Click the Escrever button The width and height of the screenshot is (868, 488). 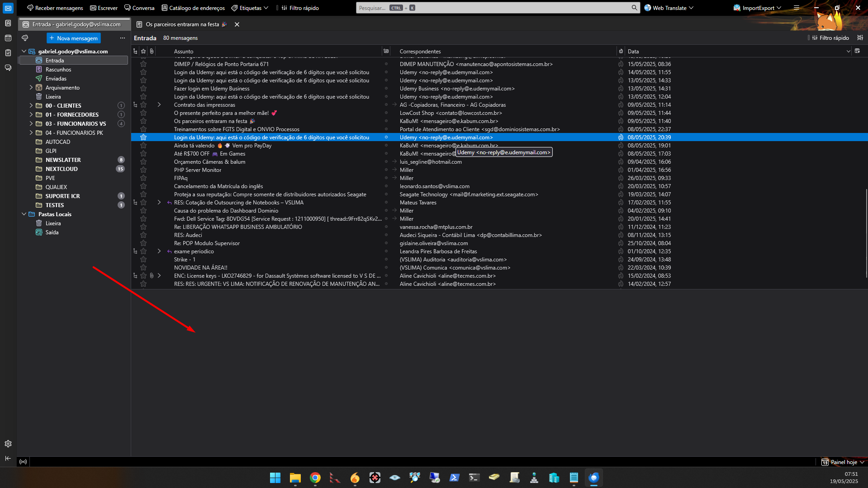(104, 8)
